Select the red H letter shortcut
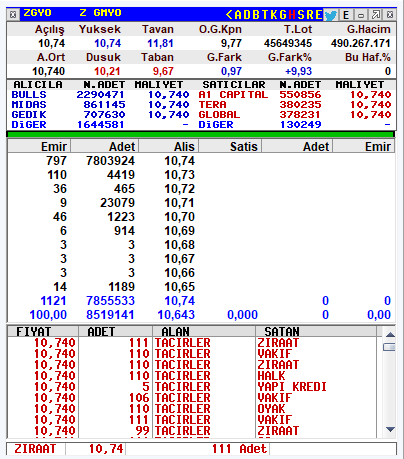This screenshot has height=459, width=404. pyautogui.click(x=292, y=15)
